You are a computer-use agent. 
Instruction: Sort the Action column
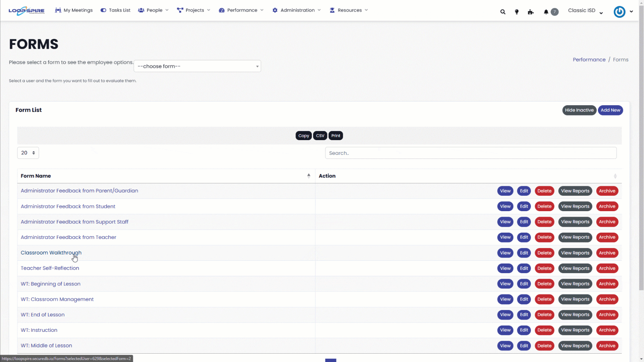point(615,176)
